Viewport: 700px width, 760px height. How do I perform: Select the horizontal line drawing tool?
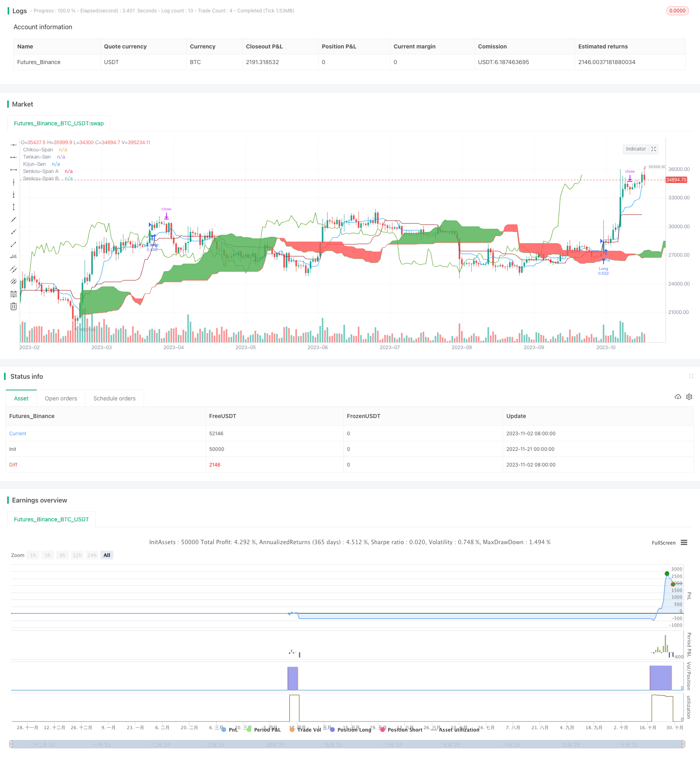point(14,145)
